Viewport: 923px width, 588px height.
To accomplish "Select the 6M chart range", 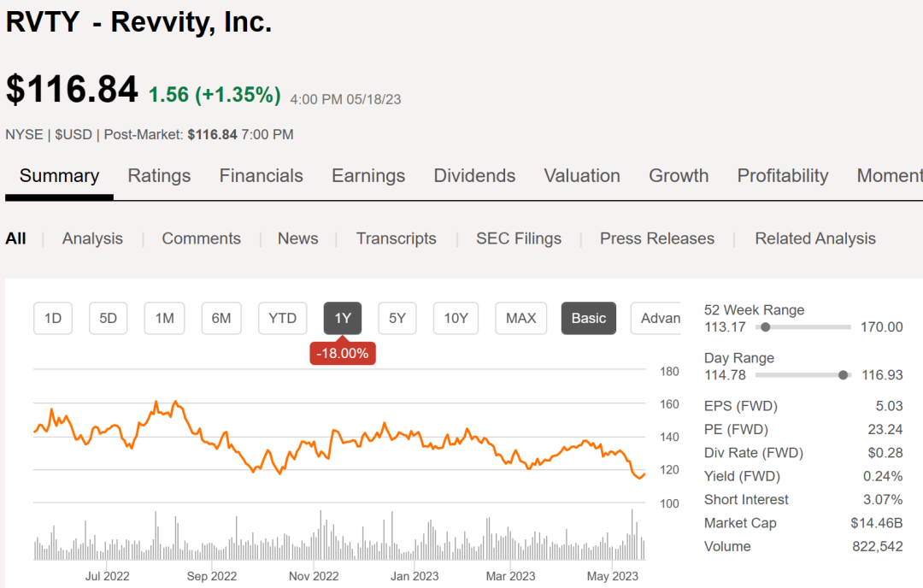I will [221, 318].
